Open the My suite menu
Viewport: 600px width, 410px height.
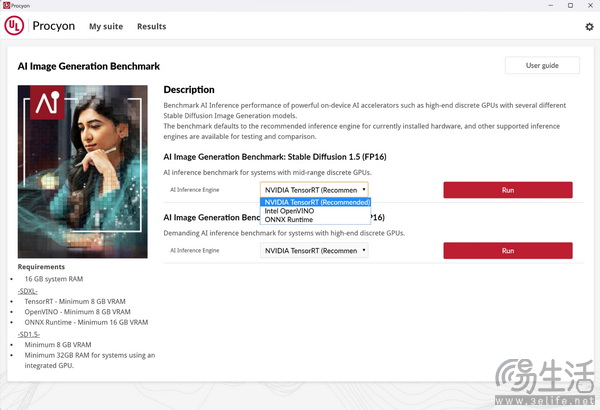tap(106, 26)
